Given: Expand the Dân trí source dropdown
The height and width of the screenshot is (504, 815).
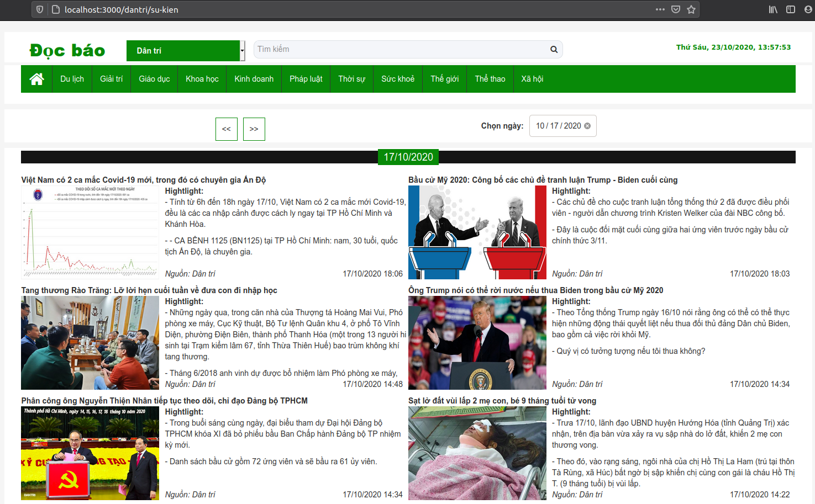Looking at the screenshot, I should click(x=186, y=51).
